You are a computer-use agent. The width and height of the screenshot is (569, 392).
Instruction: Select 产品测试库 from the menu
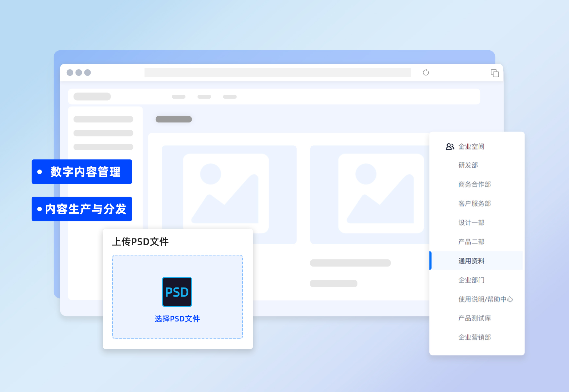(x=474, y=318)
